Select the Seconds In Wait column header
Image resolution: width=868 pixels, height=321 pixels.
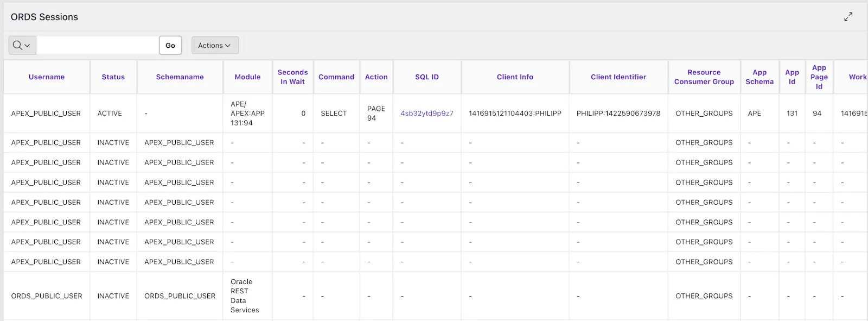point(292,77)
